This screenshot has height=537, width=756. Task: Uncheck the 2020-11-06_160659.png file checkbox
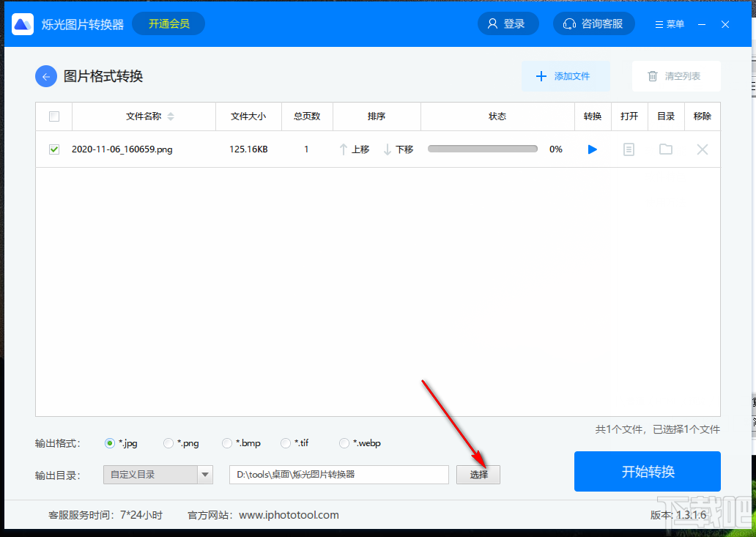pos(53,149)
